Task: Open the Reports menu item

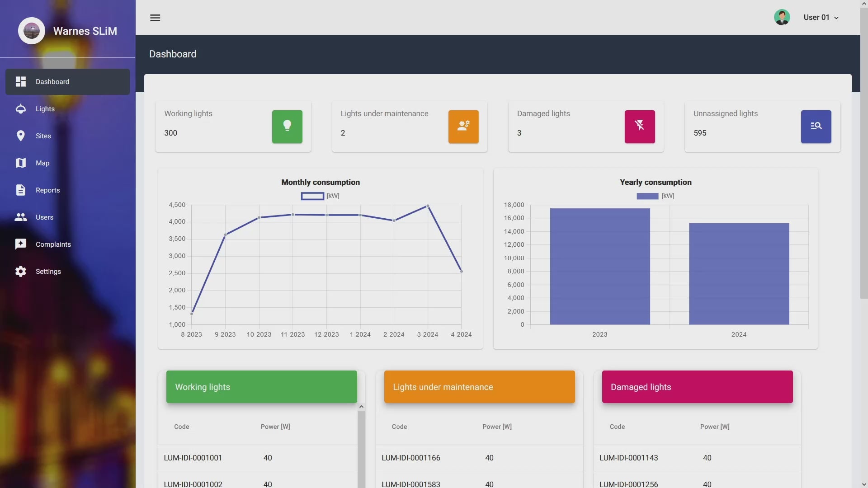Action: pos(67,190)
